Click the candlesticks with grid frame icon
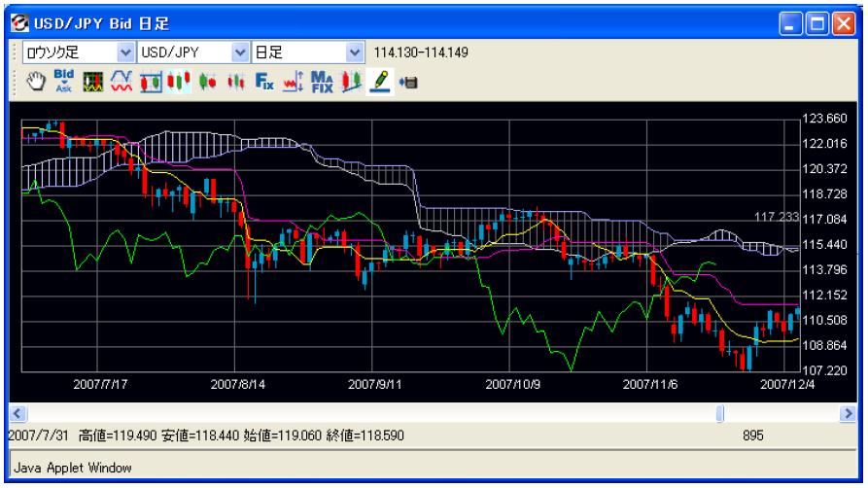The width and height of the screenshot is (868, 488). click(x=151, y=82)
